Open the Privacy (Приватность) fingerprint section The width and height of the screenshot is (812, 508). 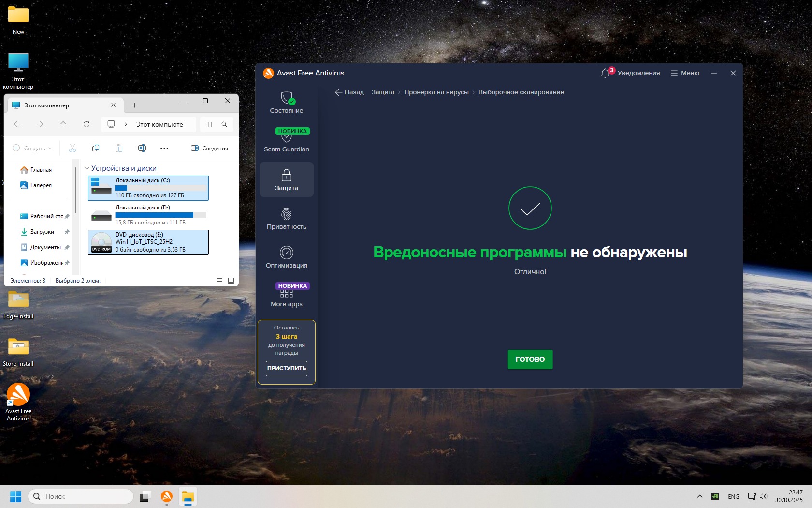point(286,218)
